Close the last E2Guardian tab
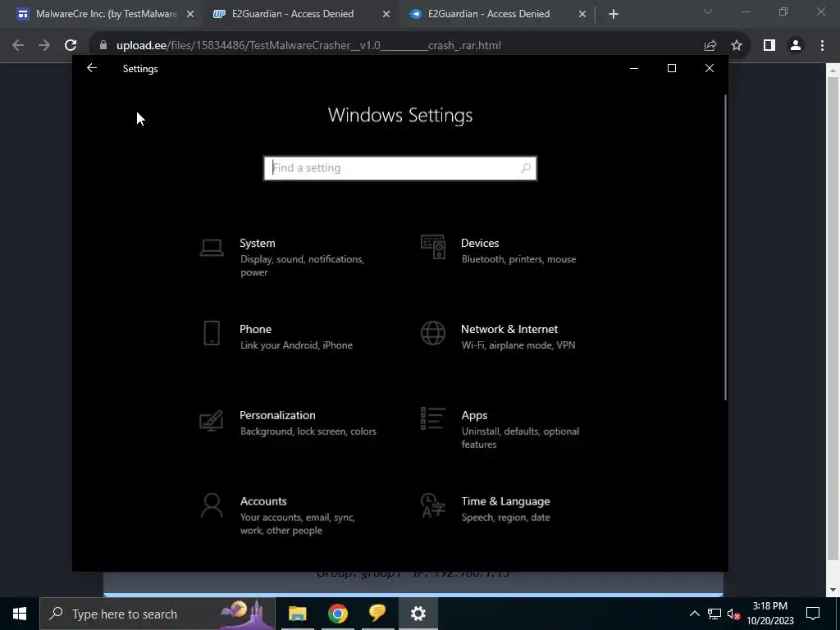Image resolution: width=840 pixels, height=630 pixels. click(x=582, y=14)
